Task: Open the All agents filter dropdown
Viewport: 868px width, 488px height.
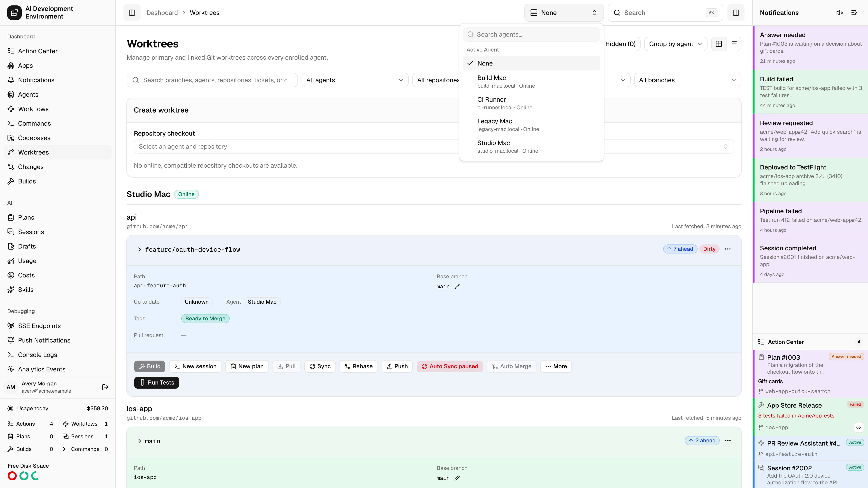Action: click(355, 80)
